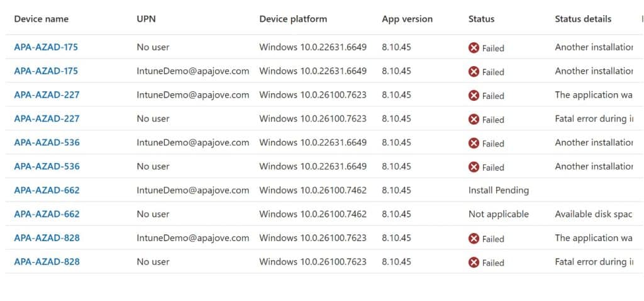Screen dimensions: 644x301
Task: Click the Failed icon for APA-AZAD-828 No user row
Action: click(x=474, y=263)
